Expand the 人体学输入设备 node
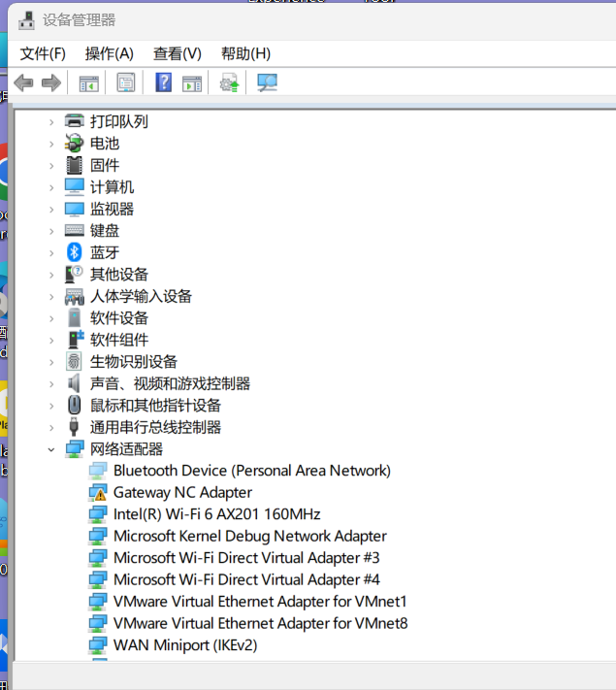Screen dimensions: 616x690 click(x=51, y=297)
